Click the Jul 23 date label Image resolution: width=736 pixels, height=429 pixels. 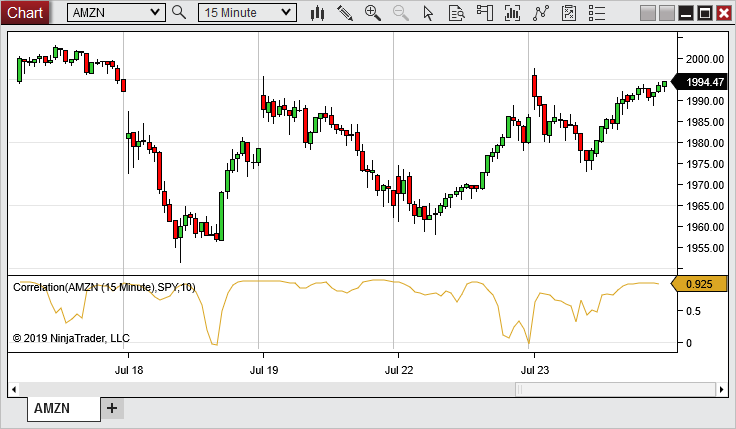tap(535, 370)
